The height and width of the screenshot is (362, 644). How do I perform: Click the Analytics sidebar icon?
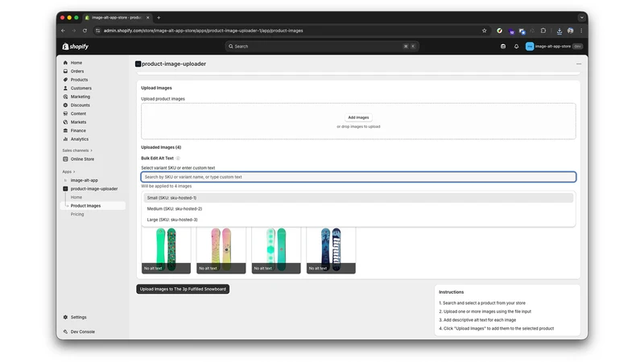65,139
